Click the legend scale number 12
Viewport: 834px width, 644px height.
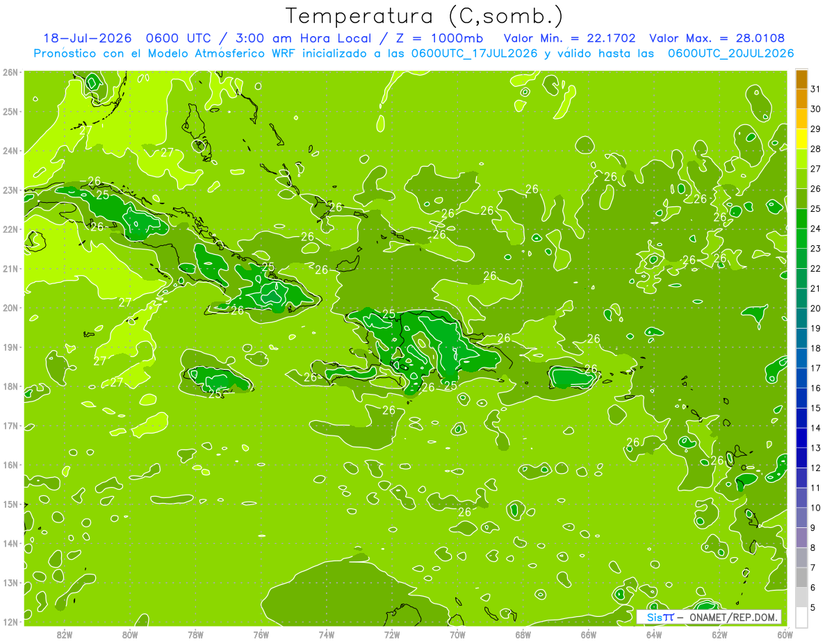point(816,468)
